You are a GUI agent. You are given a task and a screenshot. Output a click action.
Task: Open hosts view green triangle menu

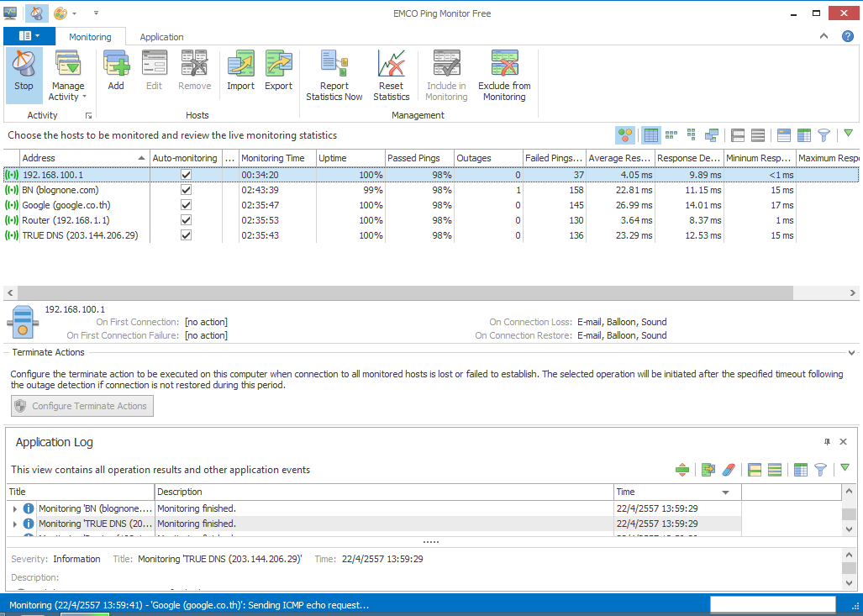coord(848,134)
